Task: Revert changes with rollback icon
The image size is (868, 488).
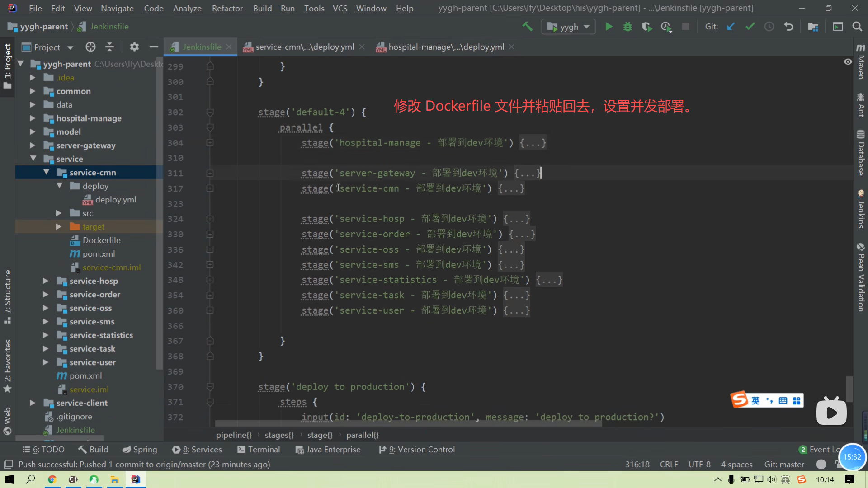Action: pos(788,27)
